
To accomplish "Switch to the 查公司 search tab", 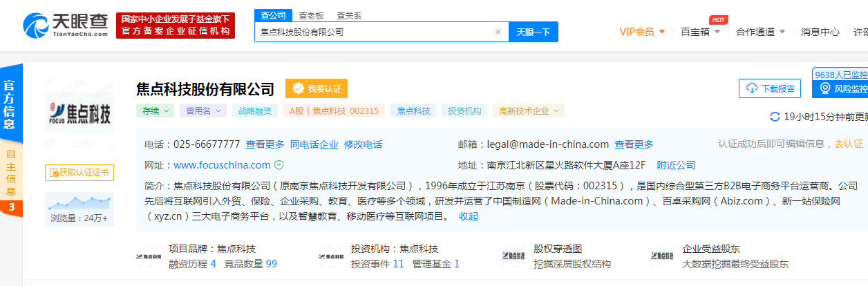I will 274,15.
